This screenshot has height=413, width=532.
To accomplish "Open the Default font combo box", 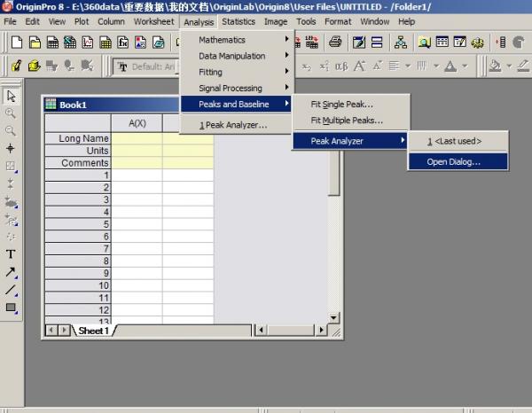I will (146, 66).
